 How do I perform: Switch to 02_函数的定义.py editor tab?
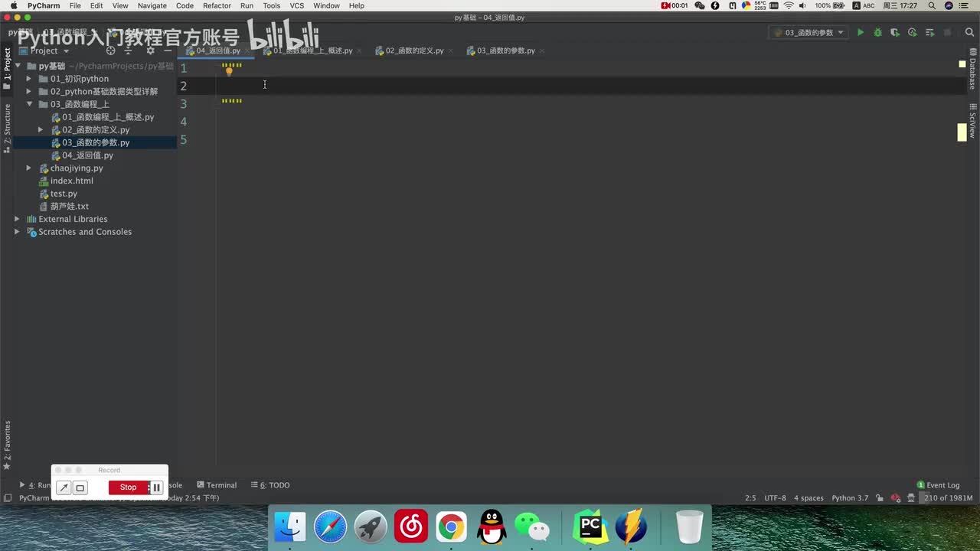(x=414, y=51)
